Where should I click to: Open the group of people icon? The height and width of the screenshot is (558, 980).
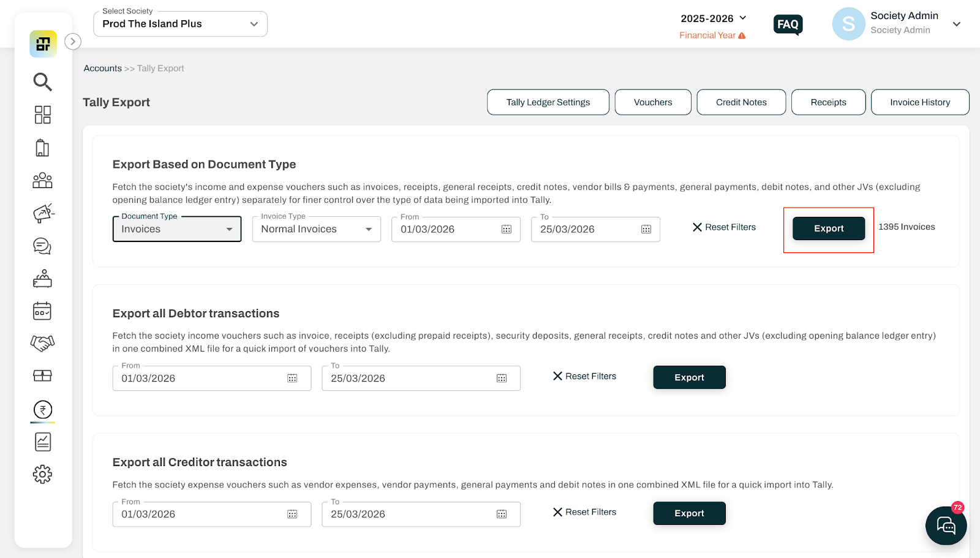point(42,180)
